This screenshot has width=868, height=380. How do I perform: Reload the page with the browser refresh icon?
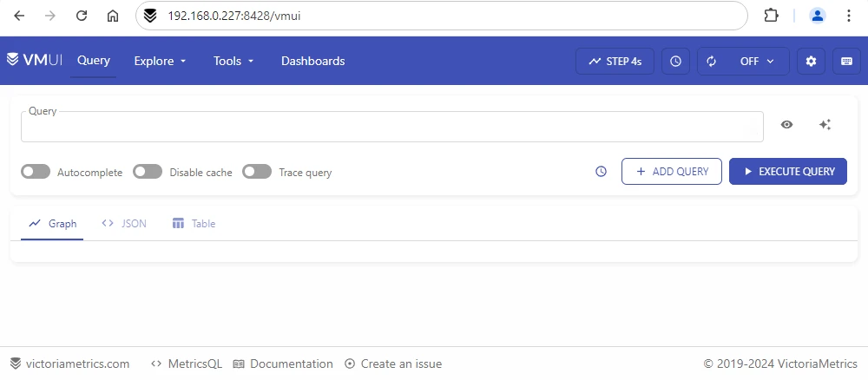[82, 16]
